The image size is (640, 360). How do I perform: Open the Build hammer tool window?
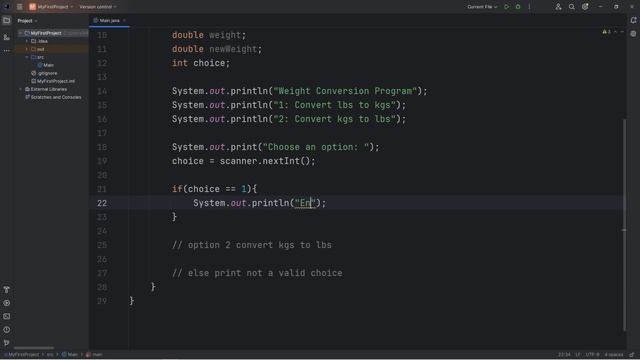pos(7,289)
